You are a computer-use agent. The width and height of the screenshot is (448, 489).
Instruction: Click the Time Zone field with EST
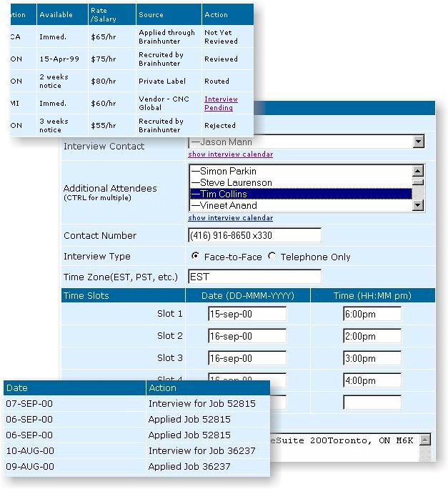254,277
